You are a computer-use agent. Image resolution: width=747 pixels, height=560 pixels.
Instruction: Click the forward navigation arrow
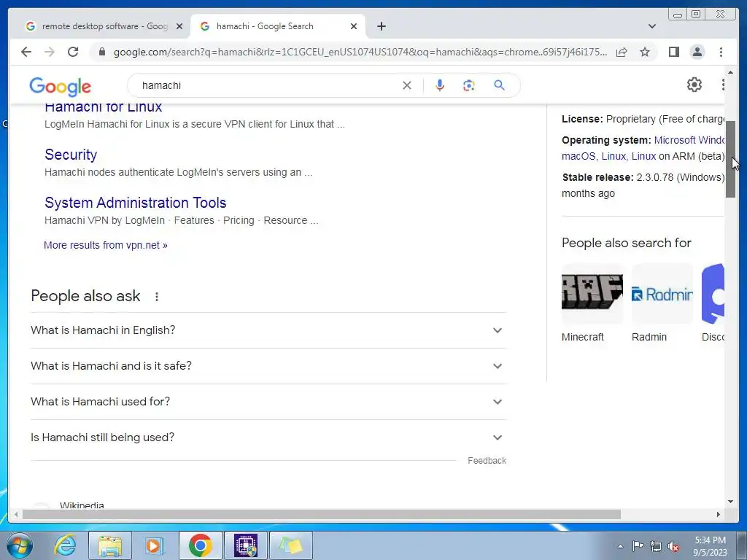(50, 52)
